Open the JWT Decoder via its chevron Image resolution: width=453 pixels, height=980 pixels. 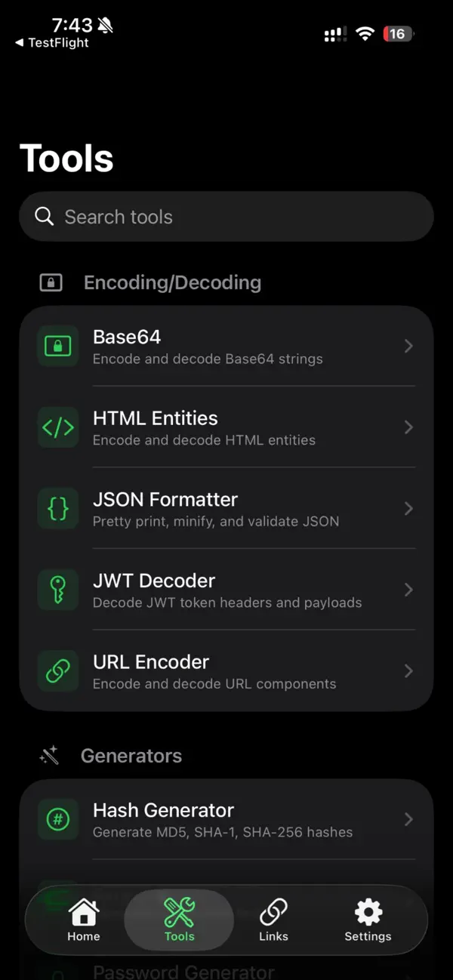click(x=408, y=590)
